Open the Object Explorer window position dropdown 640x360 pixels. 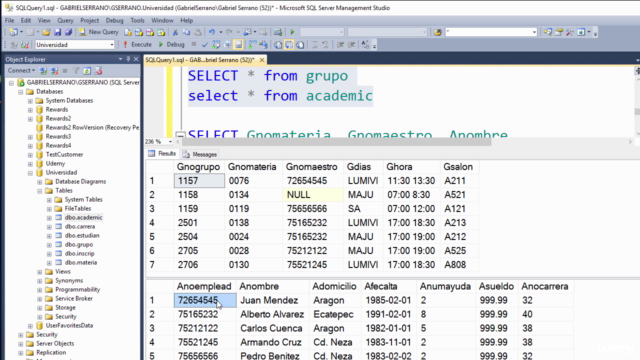point(120,59)
